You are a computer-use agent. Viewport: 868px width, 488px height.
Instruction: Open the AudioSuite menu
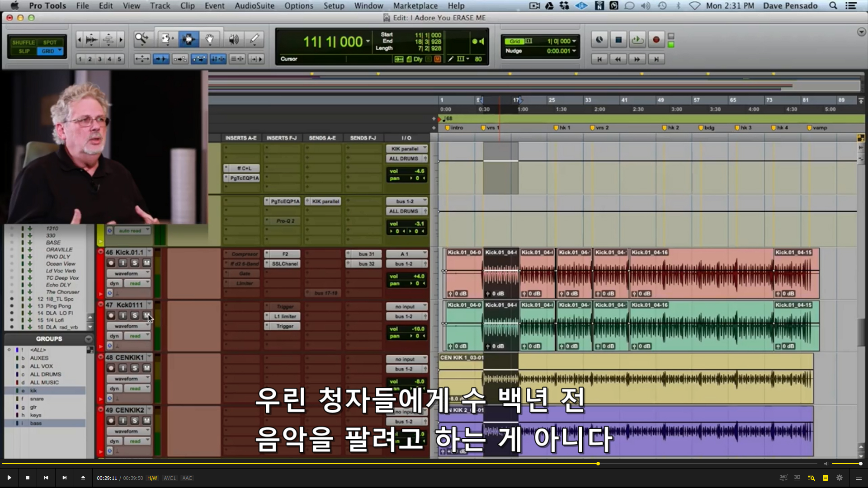[254, 6]
